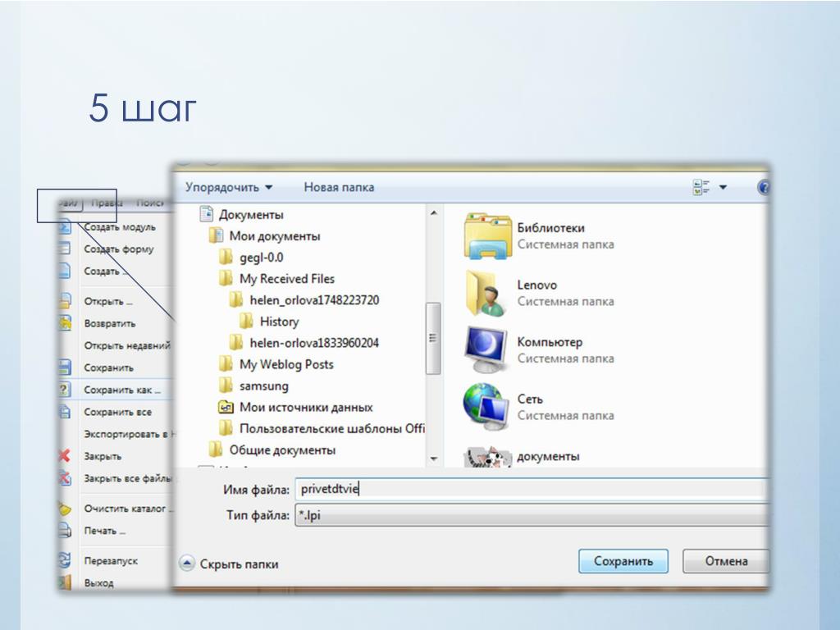Select the gegl-0.0 folder

[x=262, y=258]
